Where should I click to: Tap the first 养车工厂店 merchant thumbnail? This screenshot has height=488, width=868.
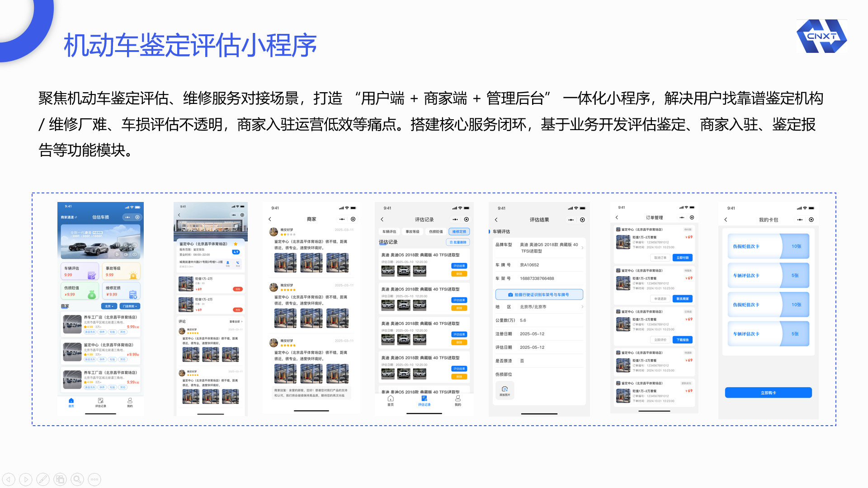(x=72, y=324)
